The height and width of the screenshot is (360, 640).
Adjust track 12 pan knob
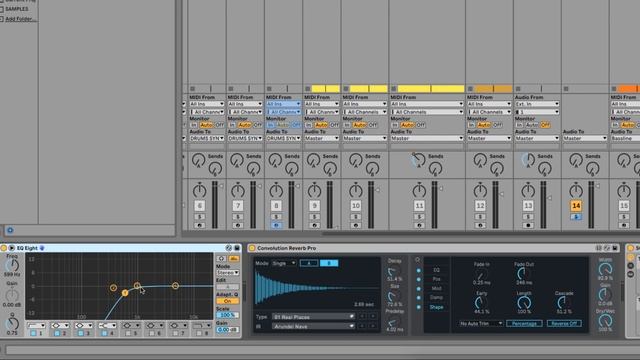480,191
